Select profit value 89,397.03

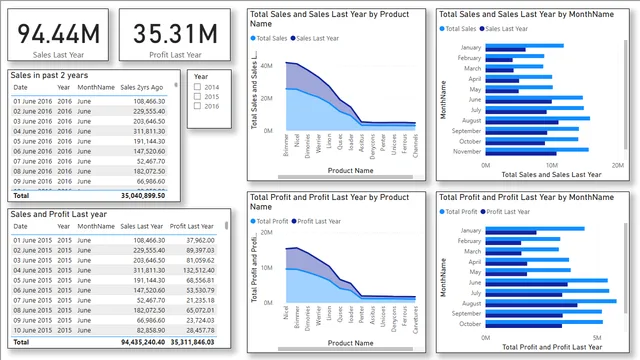point(200,250)
